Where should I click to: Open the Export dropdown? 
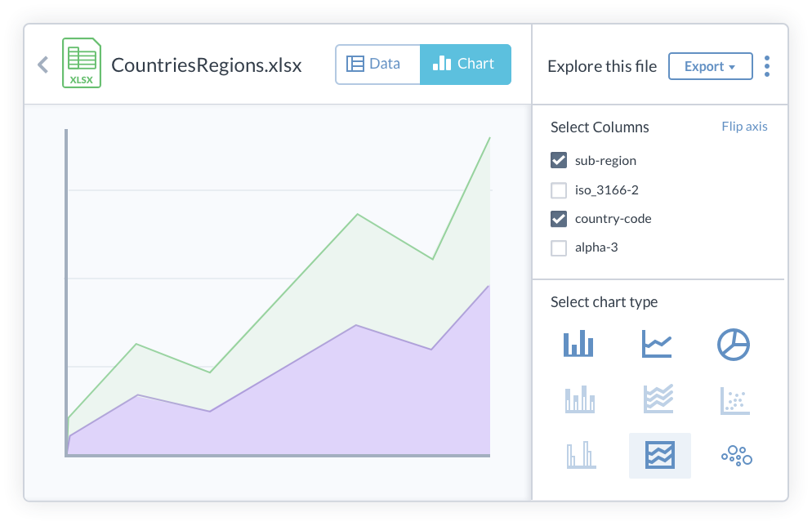710,66
